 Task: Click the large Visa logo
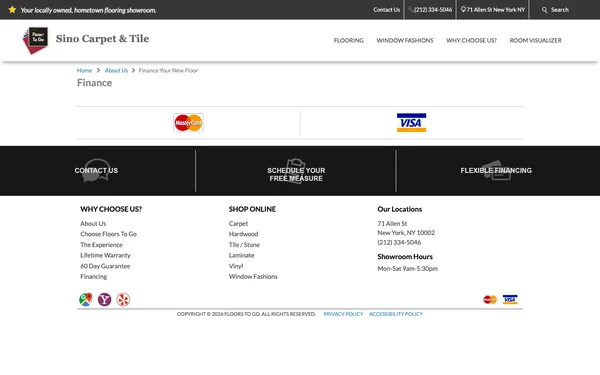point(411,123)
